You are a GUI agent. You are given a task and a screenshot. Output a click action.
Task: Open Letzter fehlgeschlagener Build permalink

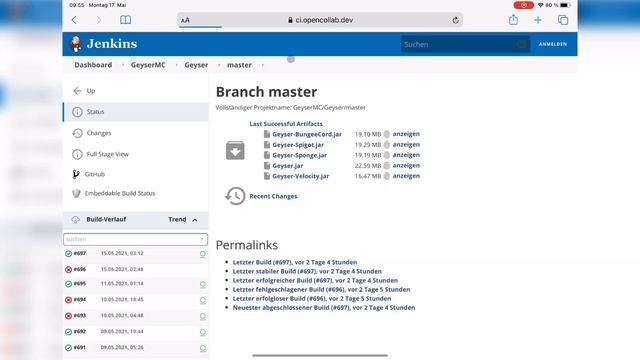click(321, 289)
